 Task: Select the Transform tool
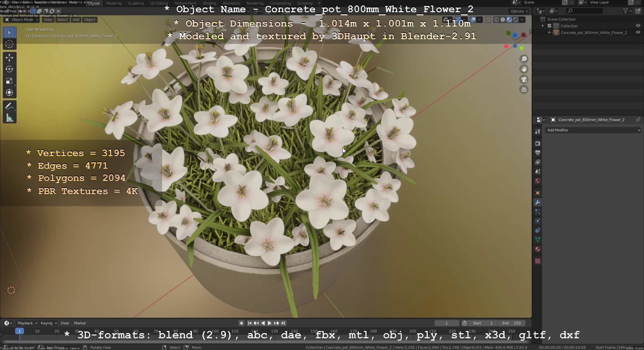pyautogui.click(x=10, y=93)
